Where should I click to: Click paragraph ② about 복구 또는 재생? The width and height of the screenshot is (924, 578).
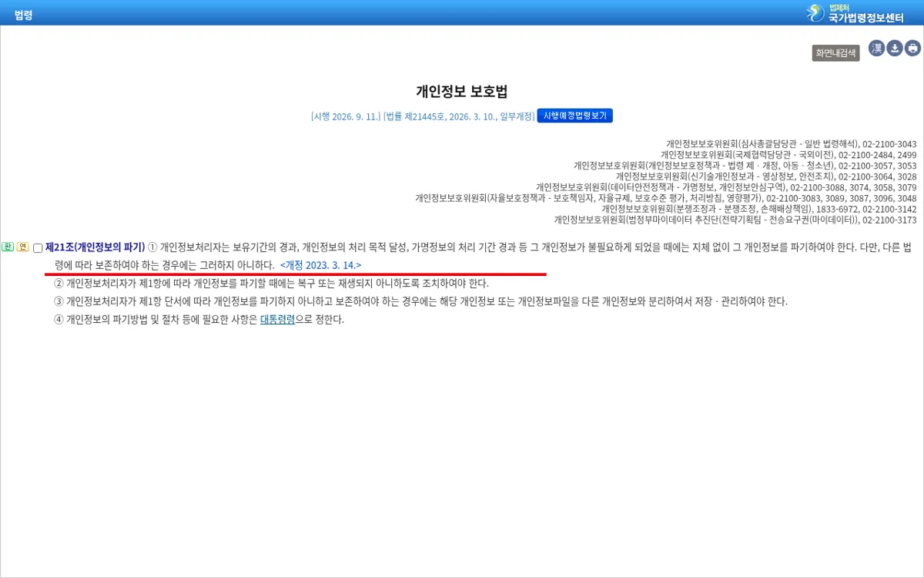[x=271, y=283]
